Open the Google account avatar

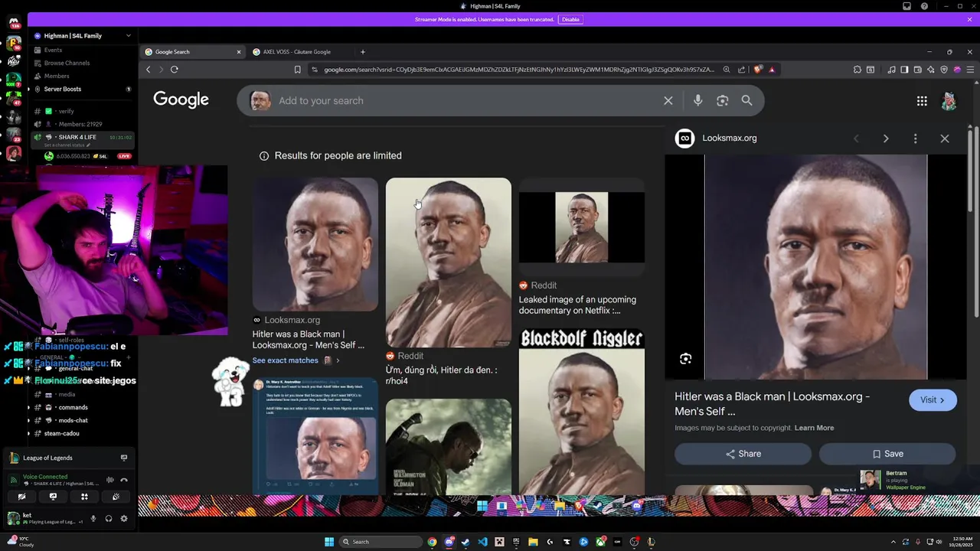[949, 100]
